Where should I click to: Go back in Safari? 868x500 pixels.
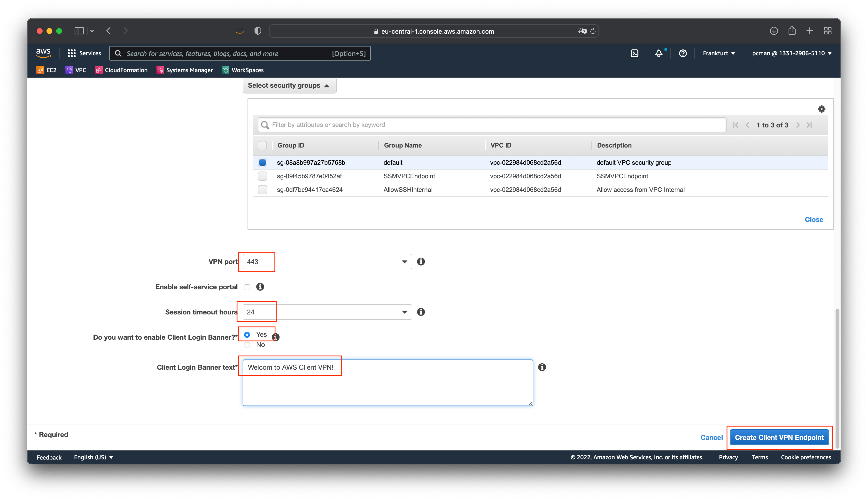pyautogui.click(x=108, y=31)
